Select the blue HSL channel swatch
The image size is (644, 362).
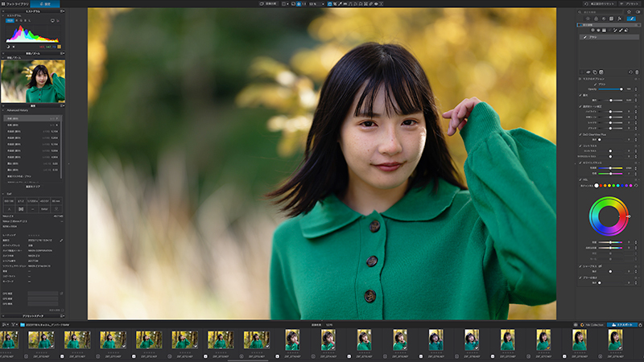coord(622,186)
